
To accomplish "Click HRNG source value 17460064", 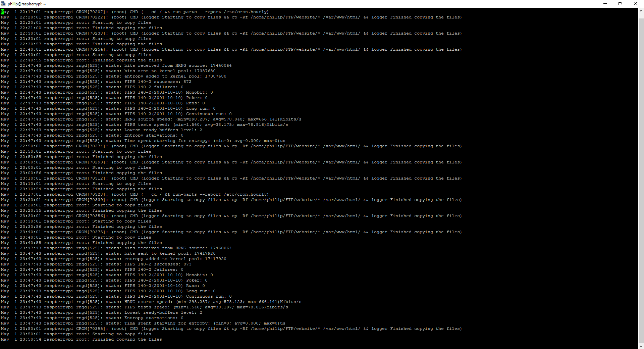I will pyautogui.click(x=221, y=248).
